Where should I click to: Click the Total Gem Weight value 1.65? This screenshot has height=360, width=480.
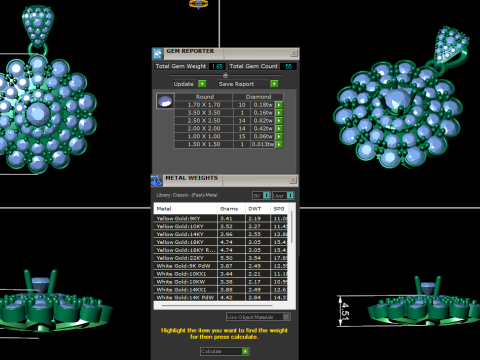[217, 66]
